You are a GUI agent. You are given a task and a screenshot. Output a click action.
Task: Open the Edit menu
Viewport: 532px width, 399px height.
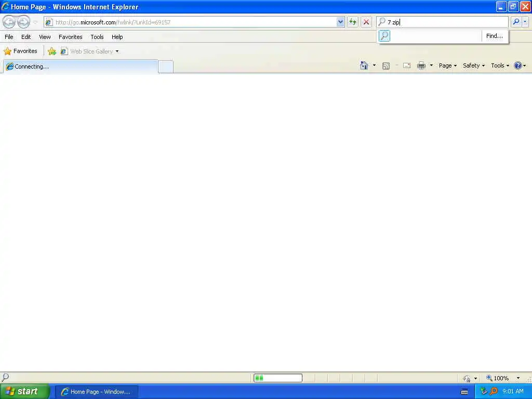[x=26, y=37]
